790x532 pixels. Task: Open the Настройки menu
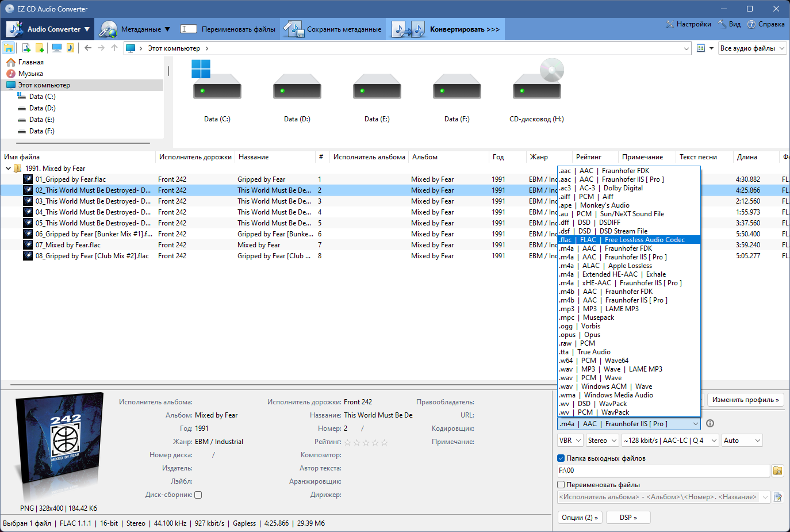tap(689, 24)
